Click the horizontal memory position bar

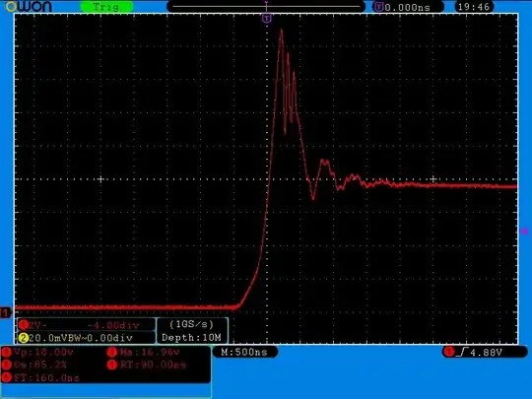pos(266,7)
